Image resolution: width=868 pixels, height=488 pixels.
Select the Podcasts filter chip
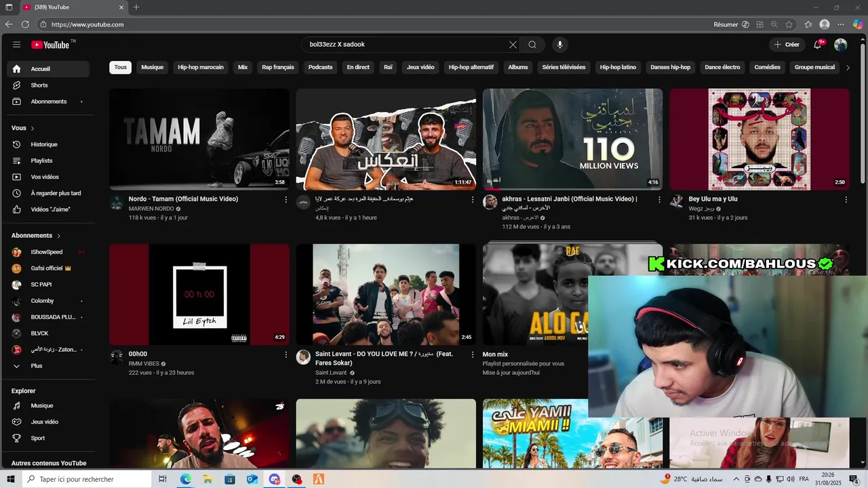320,67
